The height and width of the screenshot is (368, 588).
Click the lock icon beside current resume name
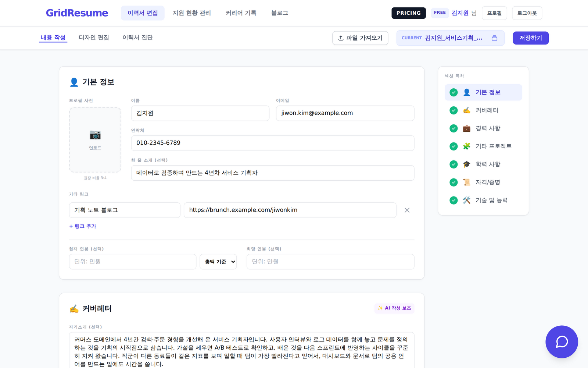[x=494, y=38]
